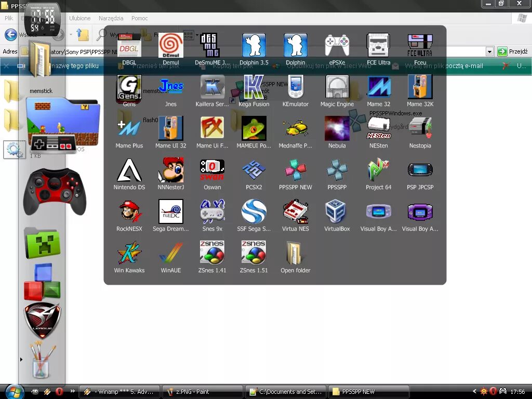Open the Minecraft creeper folder in dock

[43, 243]
